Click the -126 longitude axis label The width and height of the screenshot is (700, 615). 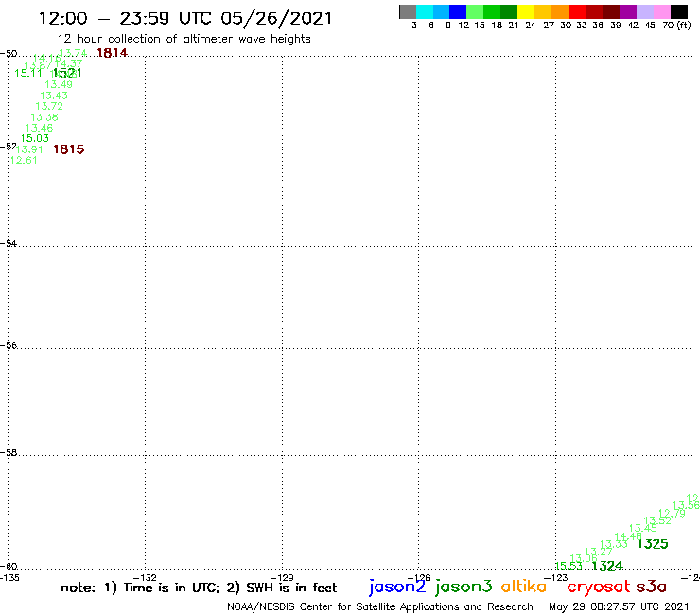coord(419,578)
